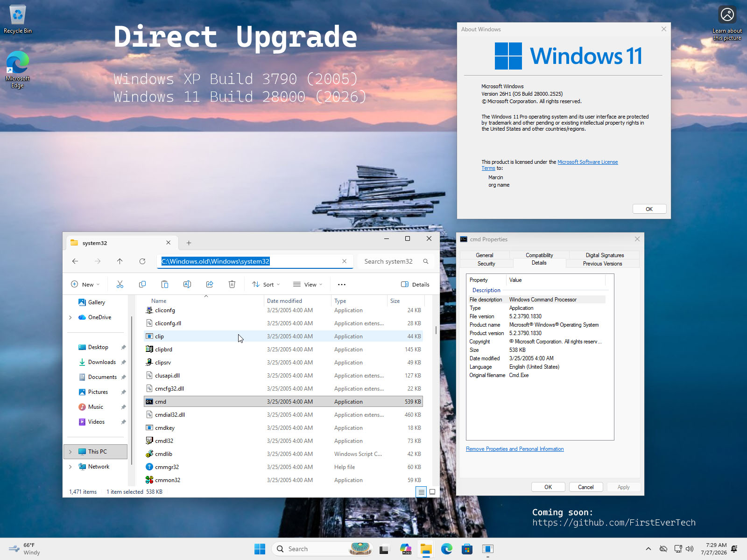Viewport: 747px width, 560px height.
Task: Click the taskbar Search box
Action: point(322,549)
